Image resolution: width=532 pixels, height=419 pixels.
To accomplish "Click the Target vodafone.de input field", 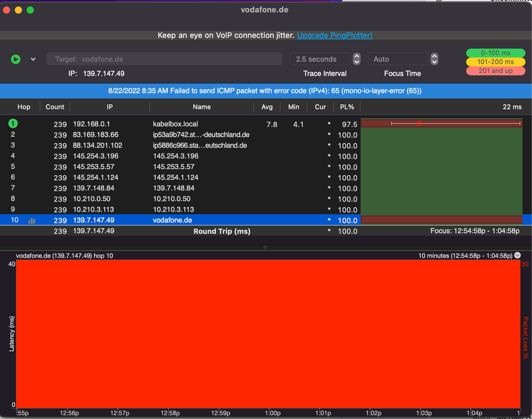I will click(x=164, y=59).
